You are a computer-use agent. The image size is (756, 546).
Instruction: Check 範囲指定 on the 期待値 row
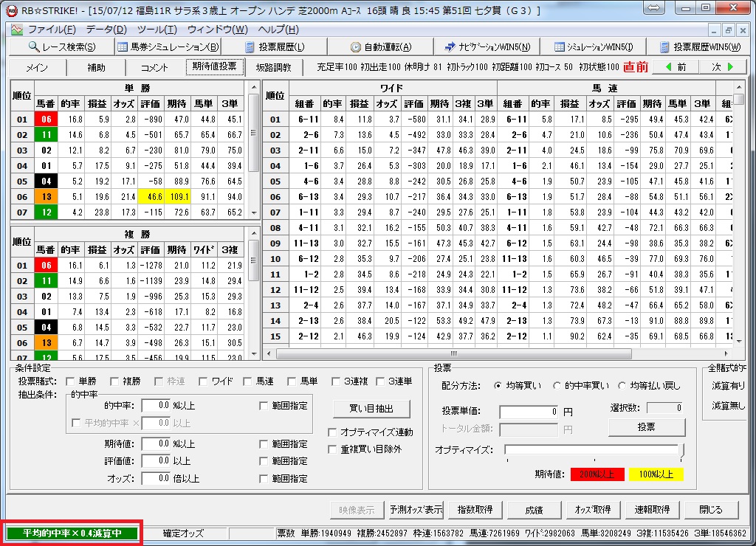264,444
